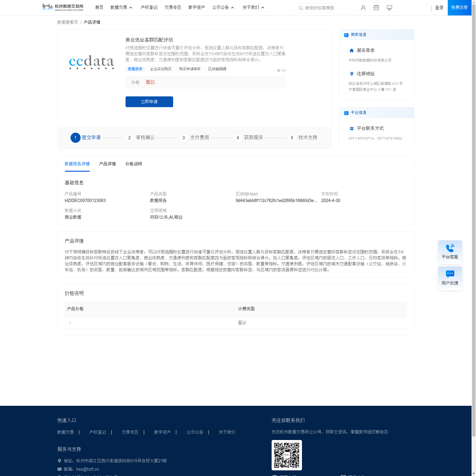476x476 pixels.
Task: Click the footer address pin icon
Action: click(x=59, y=461)
